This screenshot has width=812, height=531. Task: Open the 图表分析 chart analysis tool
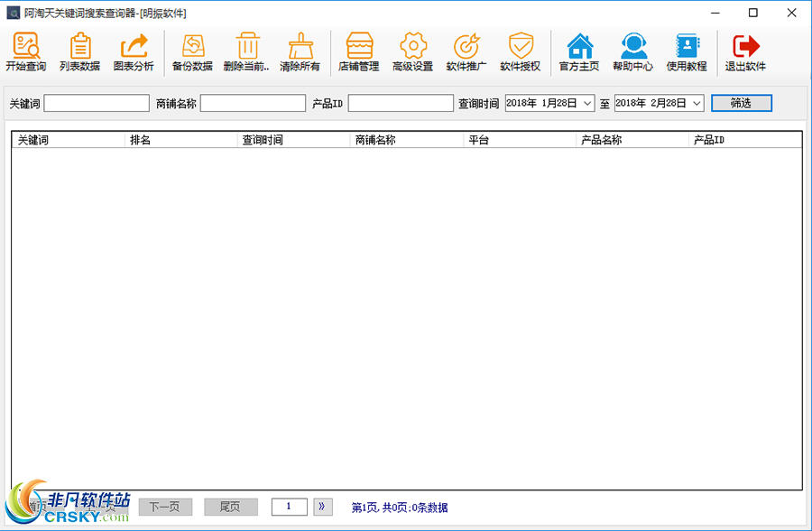(134, 51)
